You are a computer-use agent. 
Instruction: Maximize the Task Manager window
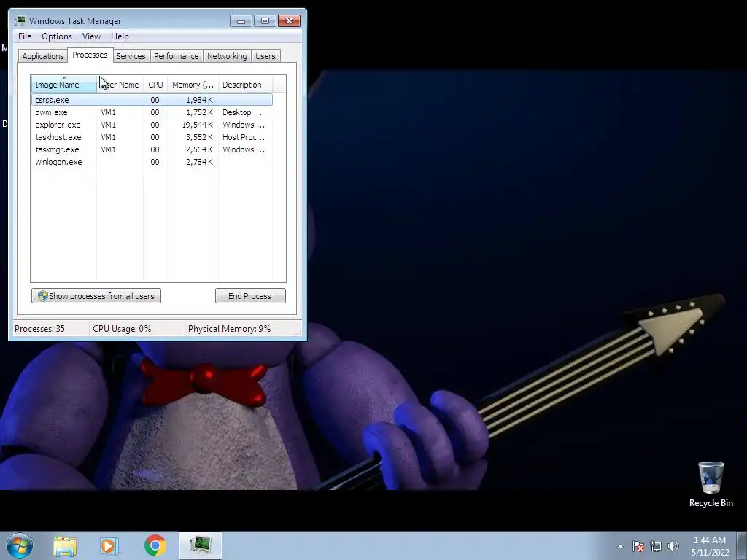point(265,21)
